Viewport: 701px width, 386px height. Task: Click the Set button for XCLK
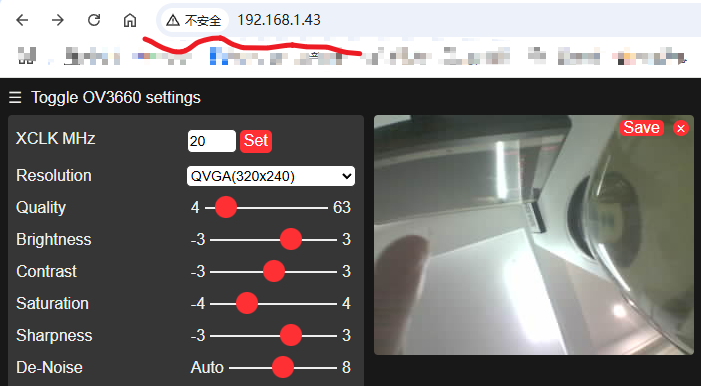256,141
